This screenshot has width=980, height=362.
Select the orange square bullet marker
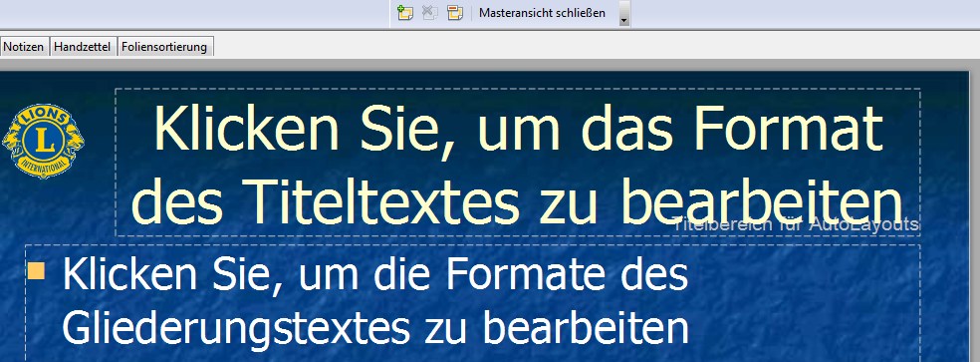[37, 271]
